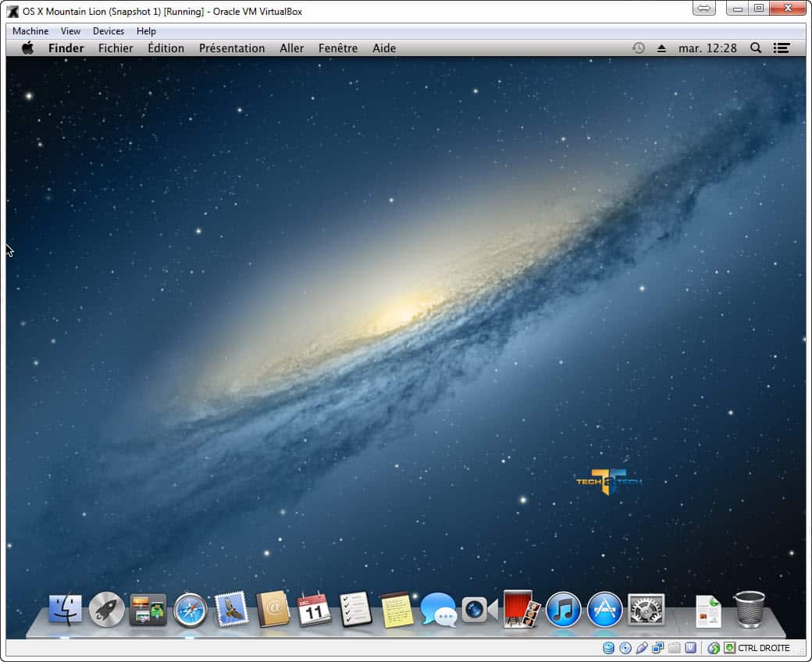Launch Launchpad rocket icon in Dock
Image resolution: width=812 pixels, height=662 pixels.
tap(107, 610)
